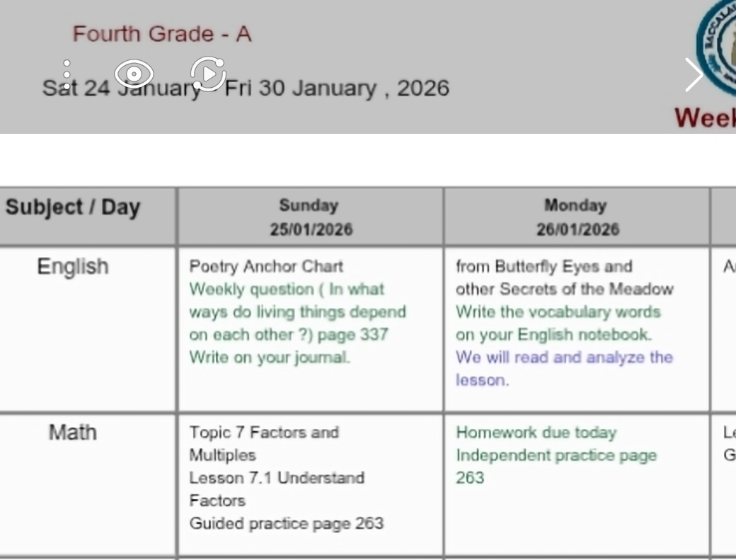The width and height of the screenshot is (736, 560).
Task: Go to next image with right chevron
Action: pos(694,74)
